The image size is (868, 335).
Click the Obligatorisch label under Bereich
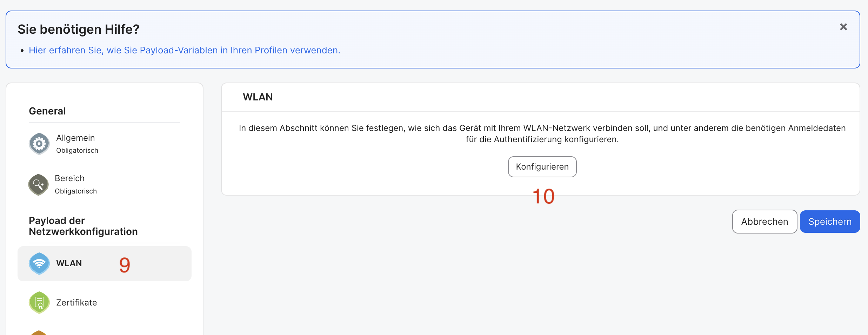tap(76, 191)
